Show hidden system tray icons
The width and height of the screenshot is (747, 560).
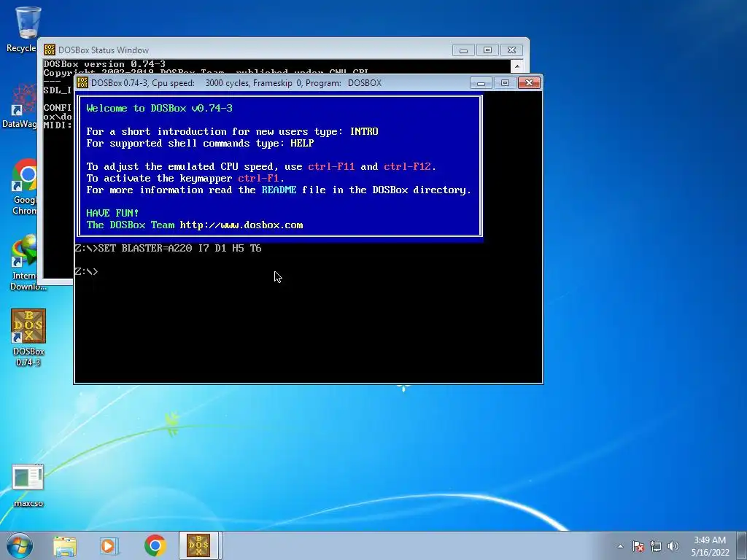click(620, 546)
